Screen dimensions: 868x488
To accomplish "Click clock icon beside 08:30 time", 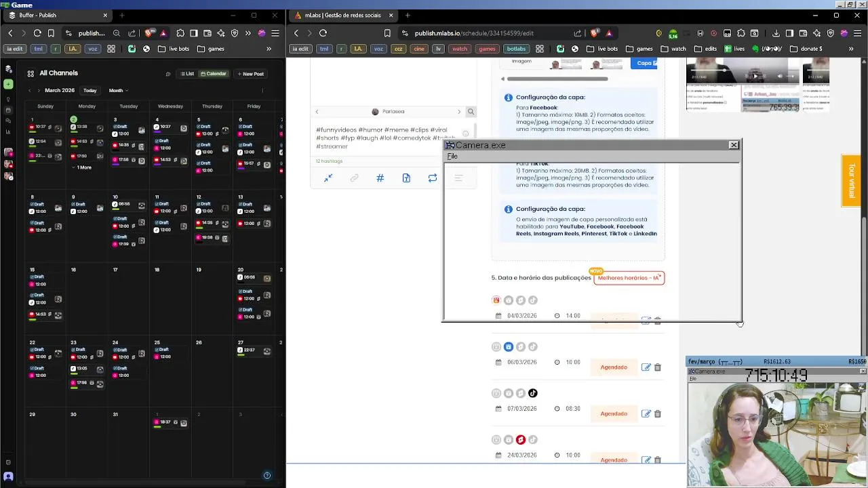I will [x=557, y=409].
